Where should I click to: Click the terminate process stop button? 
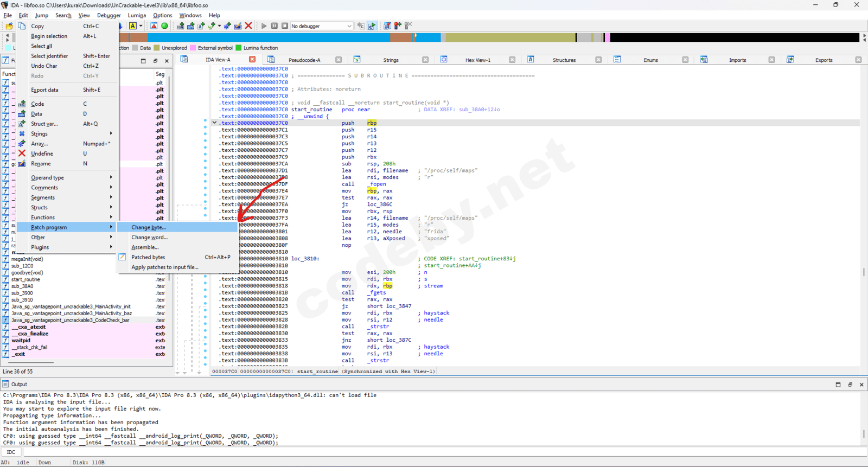click(285, 26)
